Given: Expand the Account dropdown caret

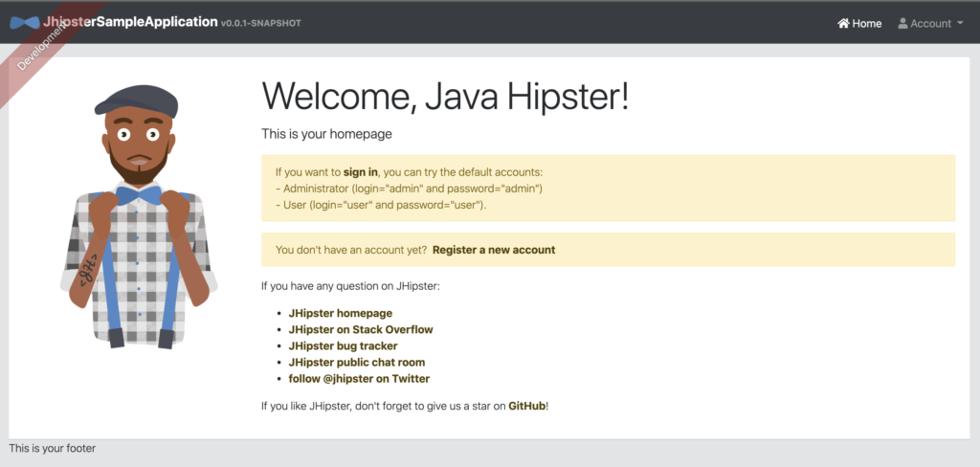Looking at the screenshot, I should 959,24.
